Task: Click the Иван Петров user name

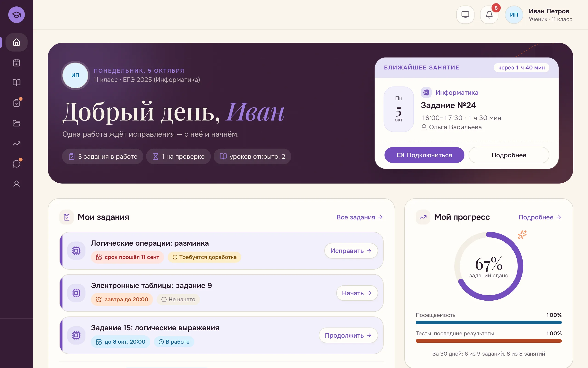Action: point(549,11)
